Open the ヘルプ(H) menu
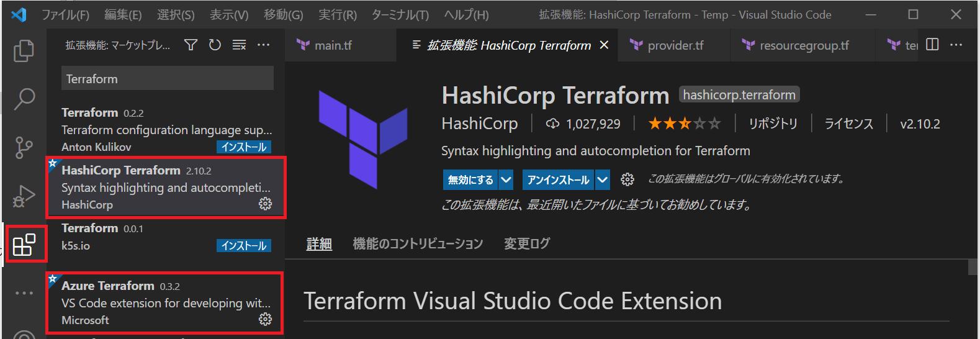 467,14
